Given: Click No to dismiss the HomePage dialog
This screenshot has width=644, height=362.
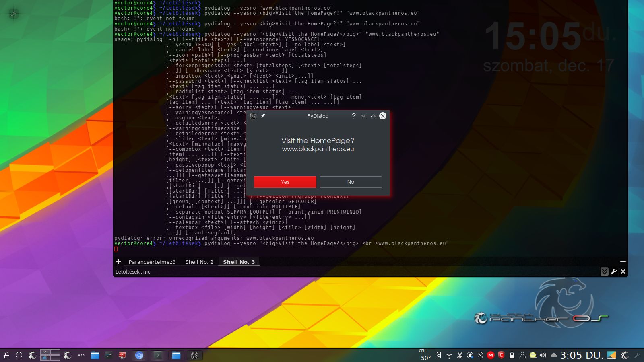Looking at the screenshot, I should [350, 182].
